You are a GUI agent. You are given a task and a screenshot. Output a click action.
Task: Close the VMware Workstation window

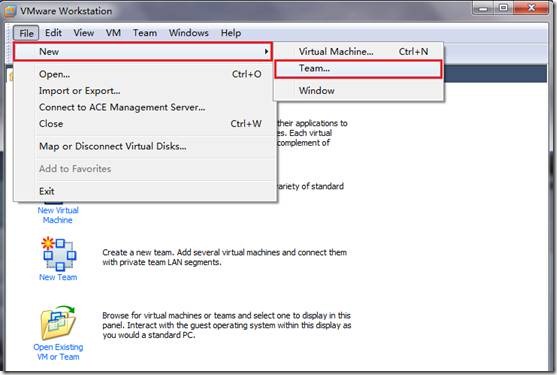click(531, 8)
